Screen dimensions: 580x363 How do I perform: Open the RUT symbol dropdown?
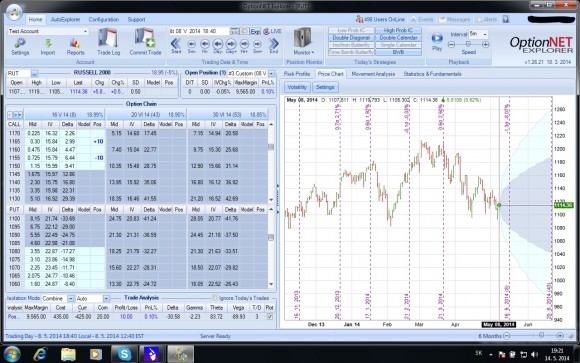point(34,73)
